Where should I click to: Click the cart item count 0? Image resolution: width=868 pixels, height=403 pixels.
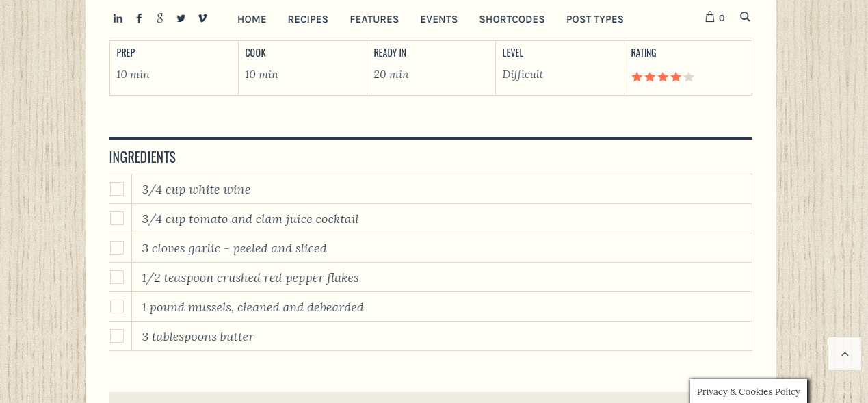[722, 18]
